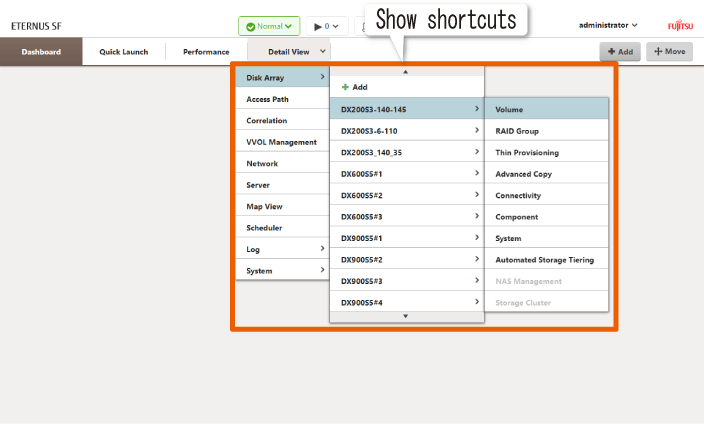The image size is (704, 424).
Task: Expand the Log submenu
Action: [282, 249]
